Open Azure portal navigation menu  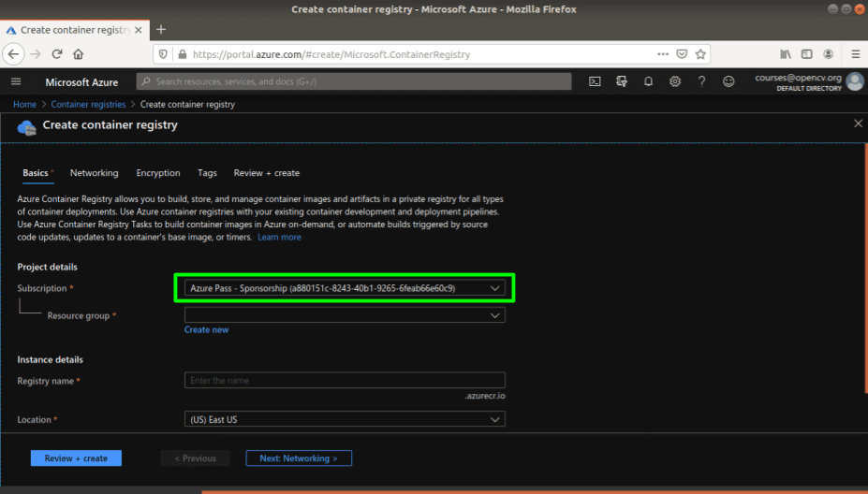(x=16, y=82)
